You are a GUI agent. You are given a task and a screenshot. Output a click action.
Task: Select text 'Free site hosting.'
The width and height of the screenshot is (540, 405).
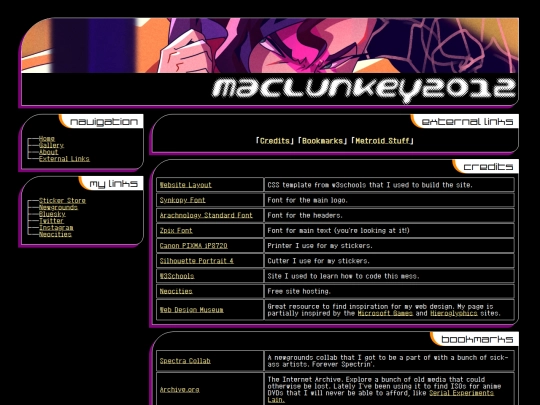tap(299, 291)
